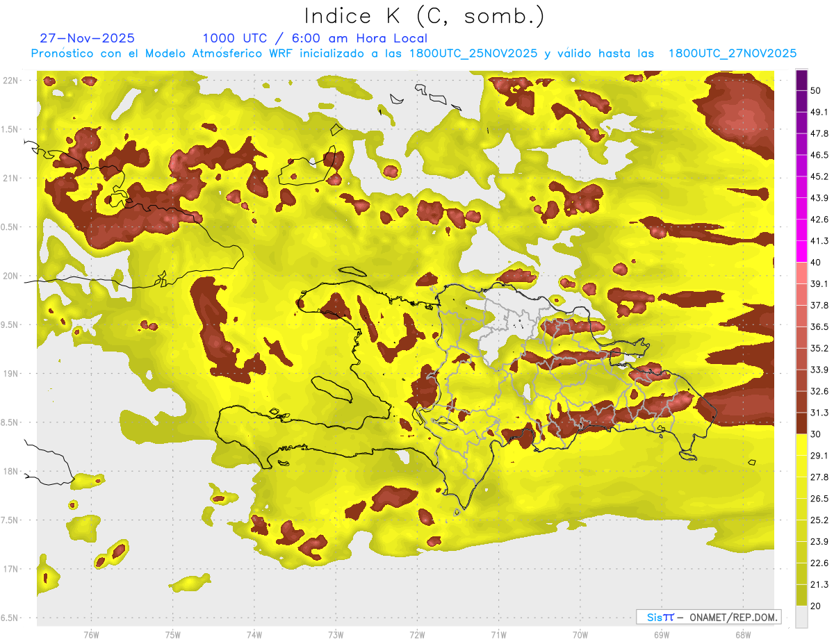
Task: Pick the legend swatch between 46.5 and 47.8
Action: pos(801,144)
